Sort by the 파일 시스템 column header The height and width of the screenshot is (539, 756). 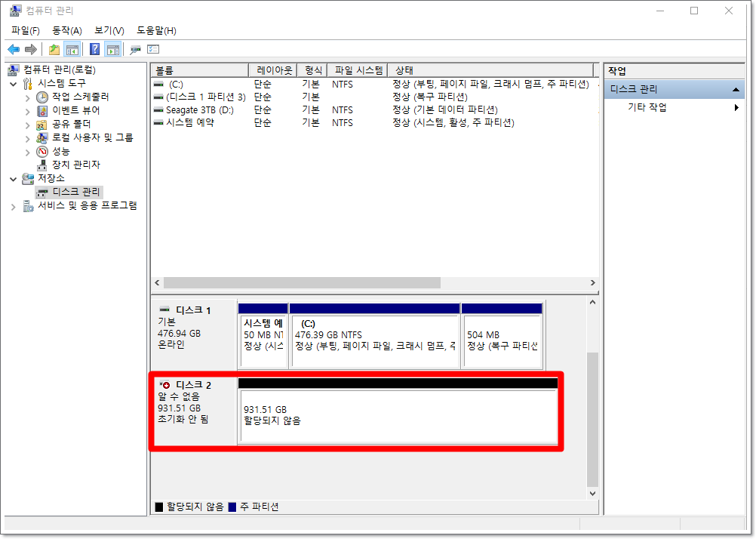pos(358,70)
